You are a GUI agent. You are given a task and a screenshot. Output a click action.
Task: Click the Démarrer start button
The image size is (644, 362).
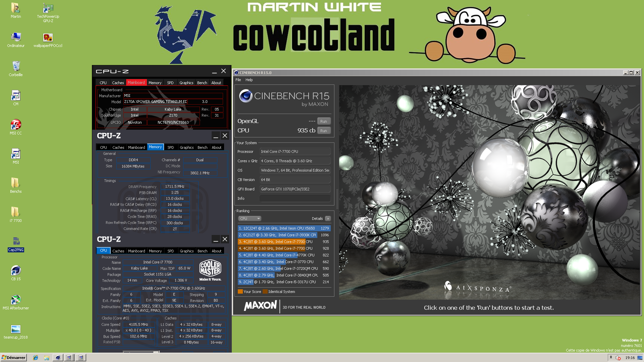[13, 358]
